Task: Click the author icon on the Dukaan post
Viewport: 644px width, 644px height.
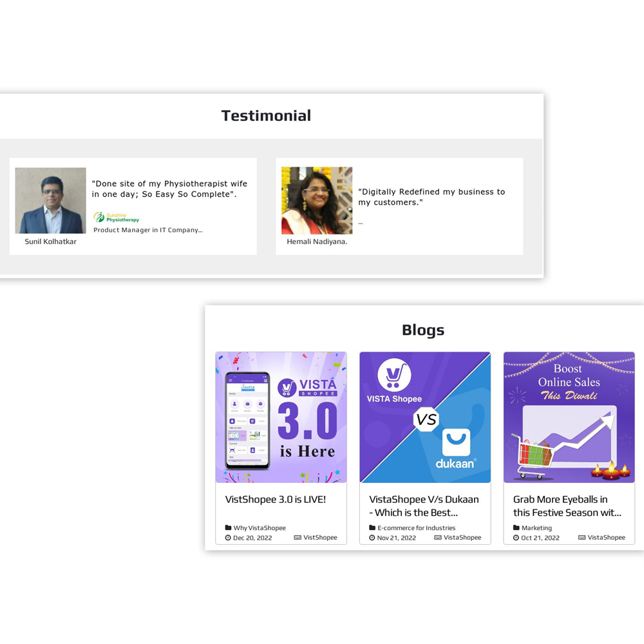Action: point(438,537)
